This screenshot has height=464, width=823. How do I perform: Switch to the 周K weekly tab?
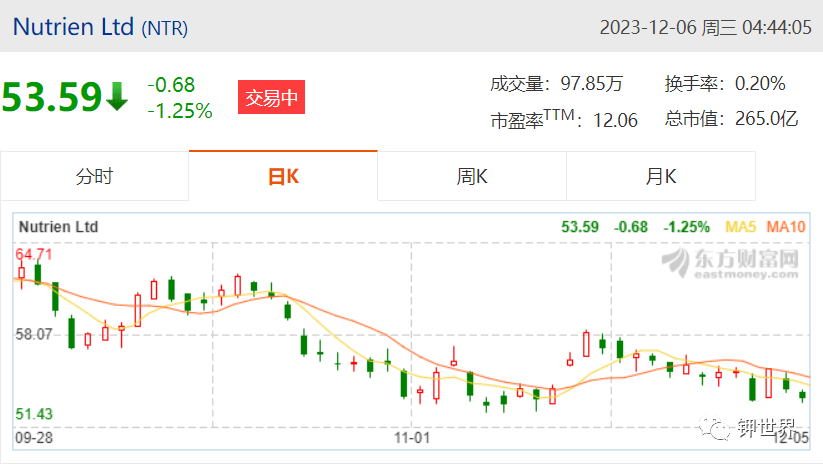[472, 176]
